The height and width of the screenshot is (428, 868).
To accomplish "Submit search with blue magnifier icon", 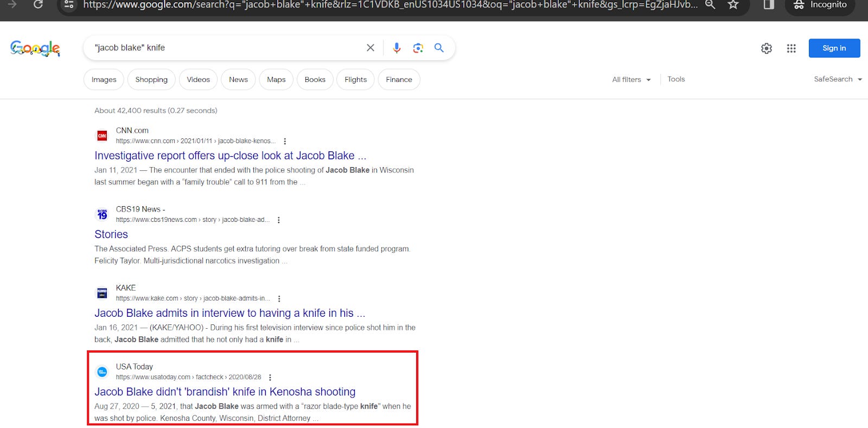I will [439, 48].
